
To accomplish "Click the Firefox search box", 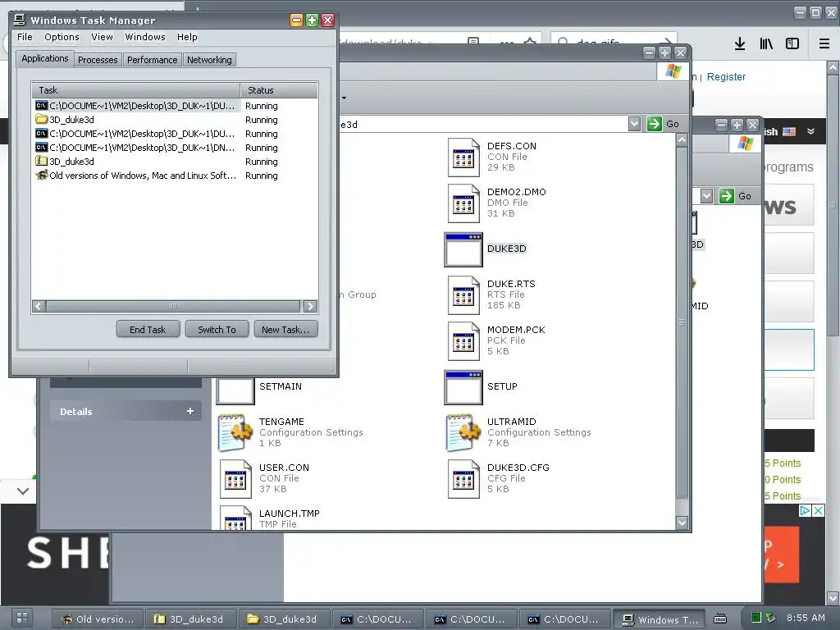I will 614,43.
